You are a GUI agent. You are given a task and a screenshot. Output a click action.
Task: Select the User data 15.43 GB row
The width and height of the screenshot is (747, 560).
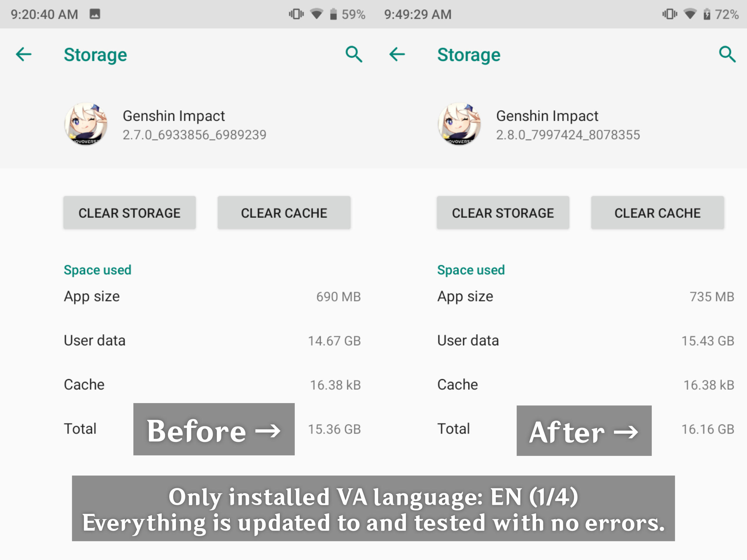586,341
